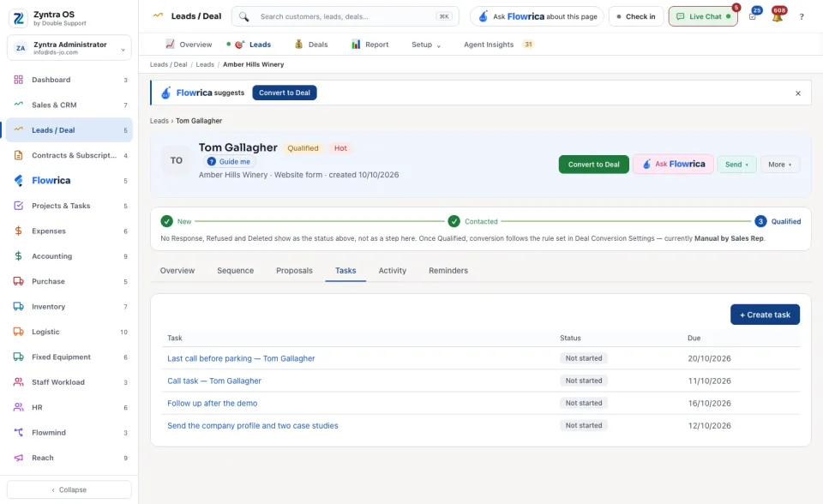Expand the Setup menu

[426, 45]
